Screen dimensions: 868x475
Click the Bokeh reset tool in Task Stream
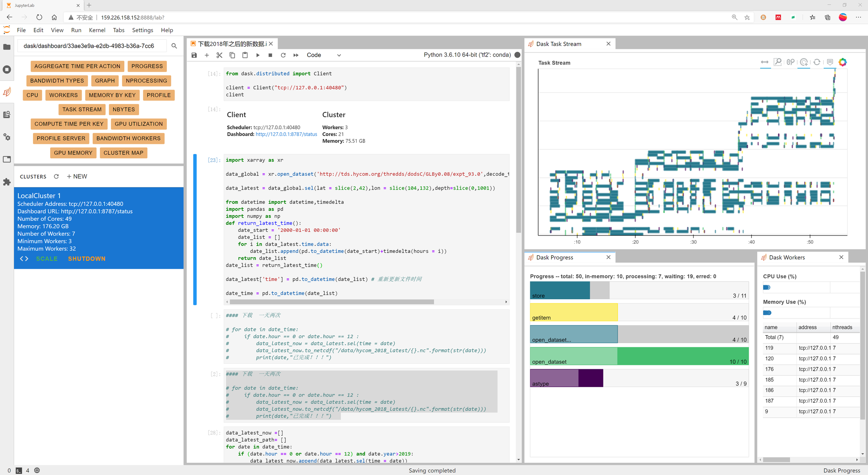pyautogui.click(x=817, y=62)
